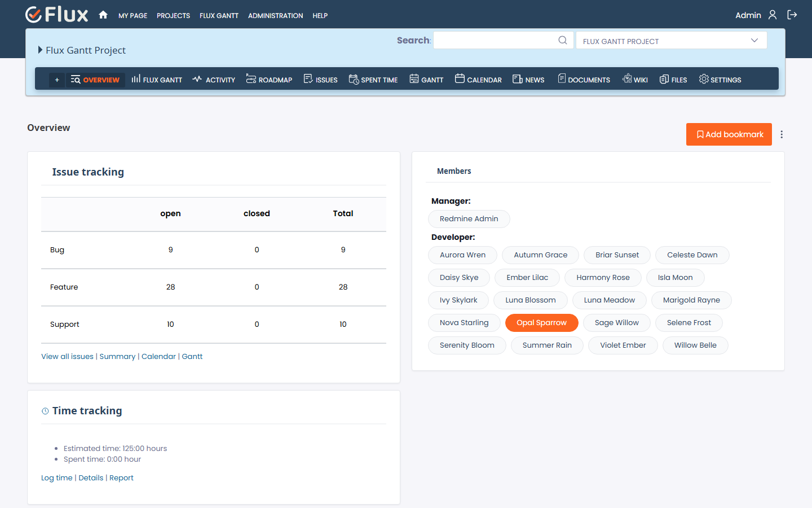Select member Isla Moon

pos(675,278)
